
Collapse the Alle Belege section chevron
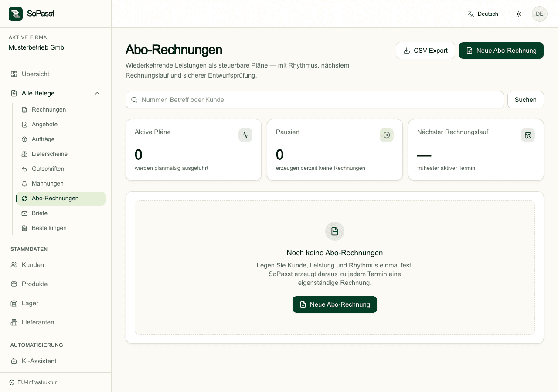point(97,93)
